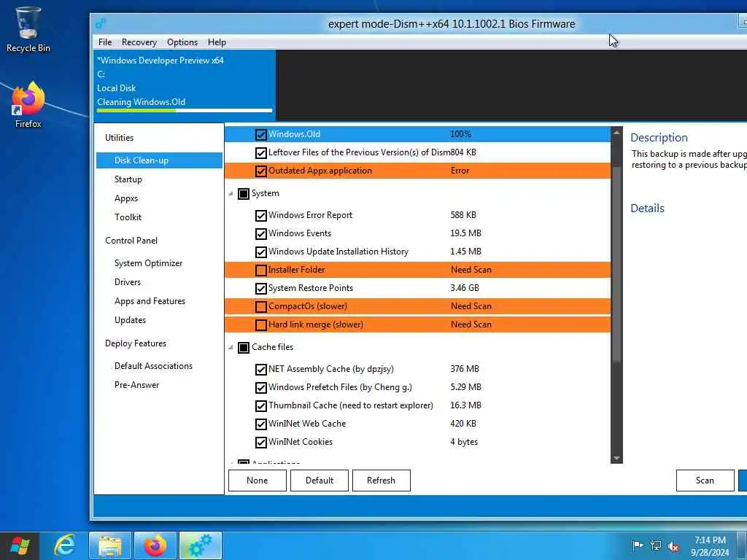Click the Details heading
Screen dimensions: 747x560
[x=647, y=208]
